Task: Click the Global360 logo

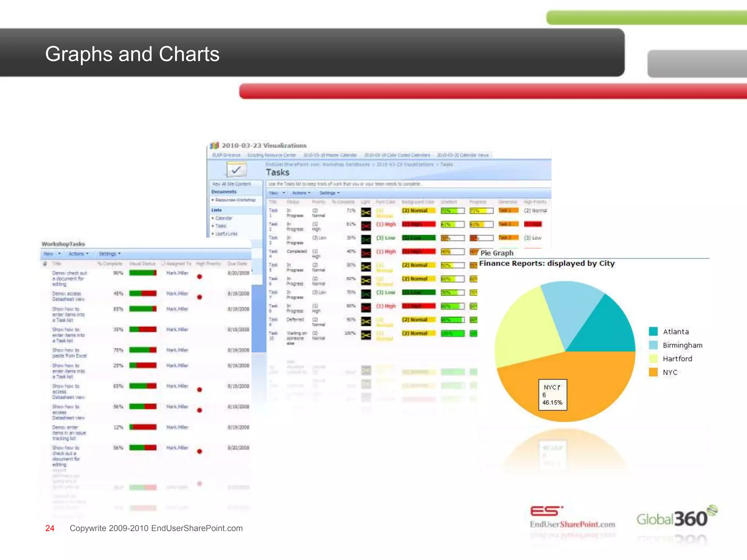Action: [x=677, y=516]
